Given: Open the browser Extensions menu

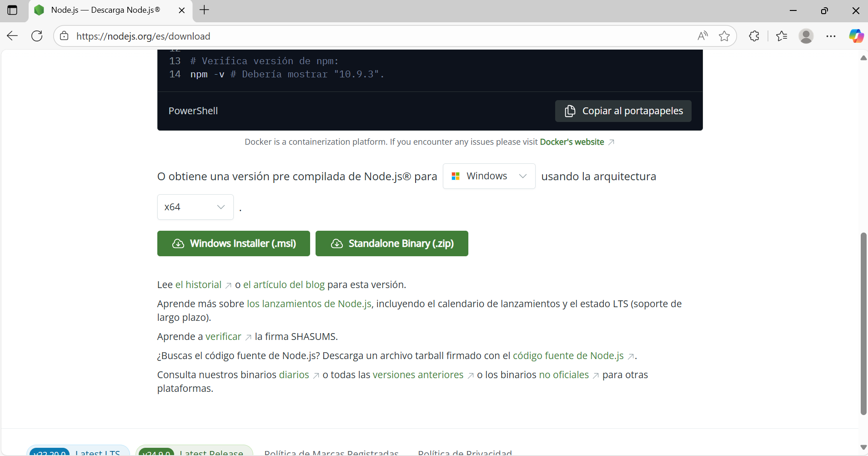Looking at the screenshot, I should (x=754, y=36).
